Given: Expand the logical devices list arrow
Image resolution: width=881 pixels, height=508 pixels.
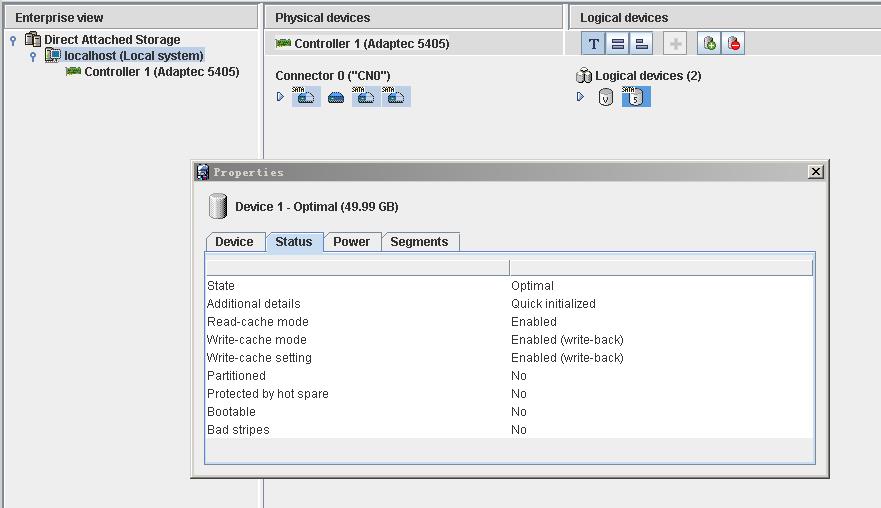Looking at the screenshot, I should pos(581,97).
